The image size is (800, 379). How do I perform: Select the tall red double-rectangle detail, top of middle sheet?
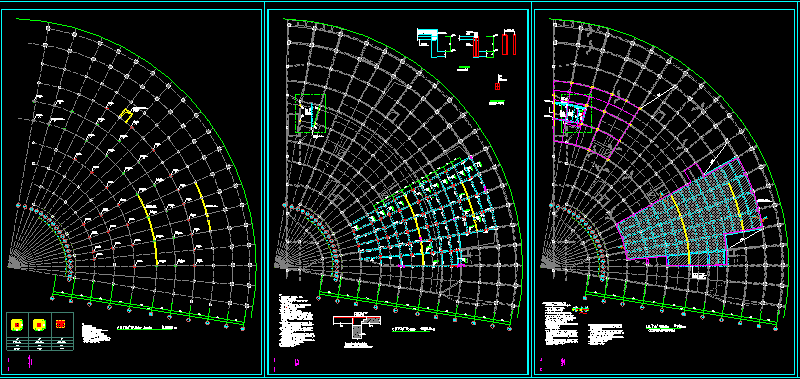(x=509, y=44)
